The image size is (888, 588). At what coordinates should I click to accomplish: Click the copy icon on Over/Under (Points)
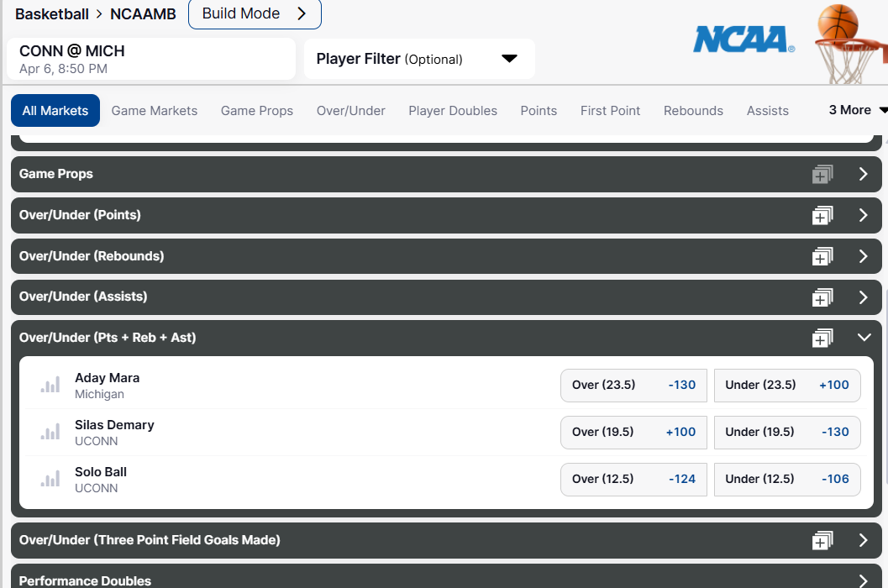(822, 215)
